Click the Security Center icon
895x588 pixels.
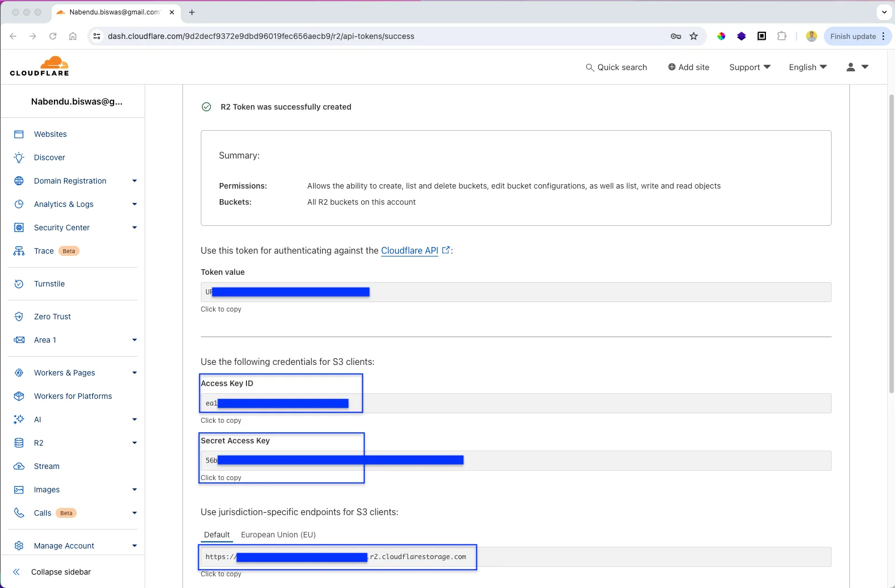19,228
